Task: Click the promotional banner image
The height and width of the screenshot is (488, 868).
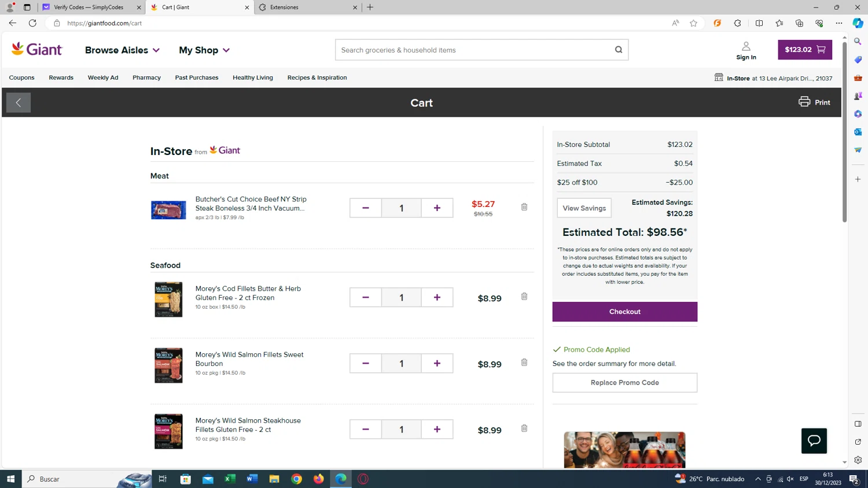Action: [x=624, y=449]
